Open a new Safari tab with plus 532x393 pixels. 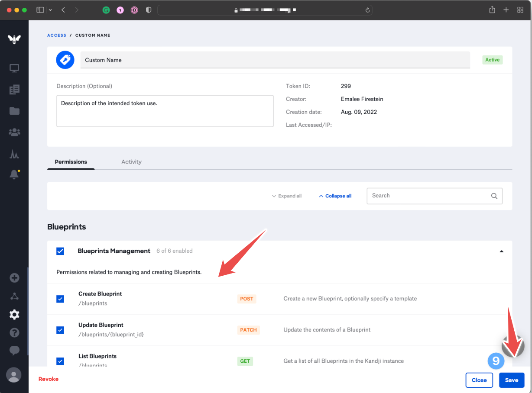[x=506, y=10]
